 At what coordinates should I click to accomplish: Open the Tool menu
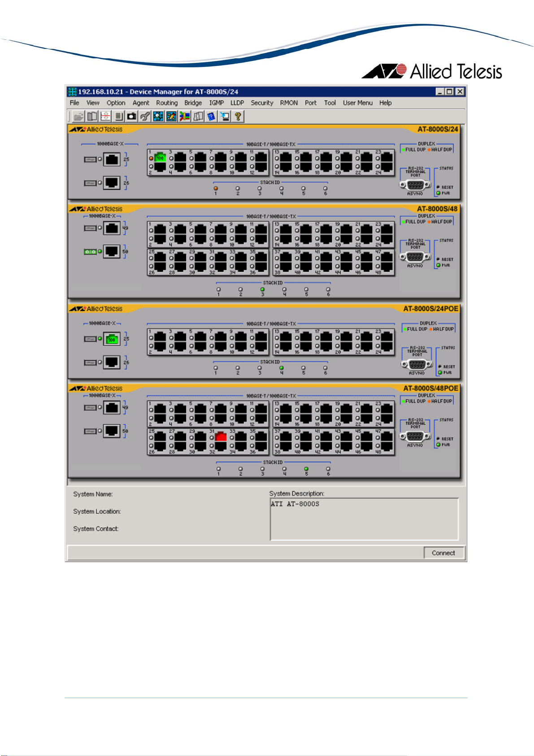(330, 103)
